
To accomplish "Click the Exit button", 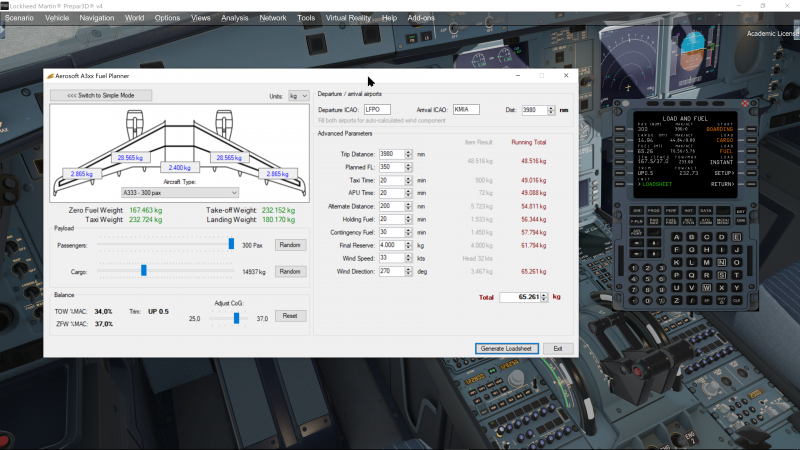I will point(558,348).
